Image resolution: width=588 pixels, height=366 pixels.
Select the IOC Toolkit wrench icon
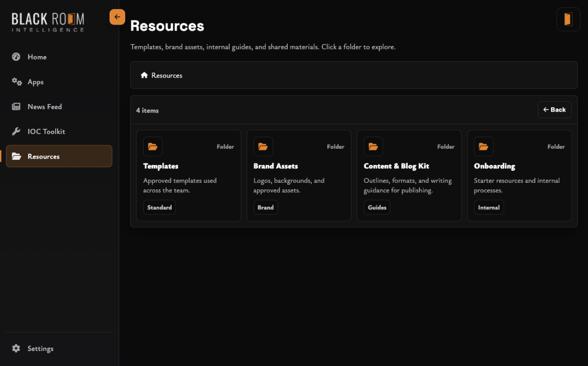16,131
